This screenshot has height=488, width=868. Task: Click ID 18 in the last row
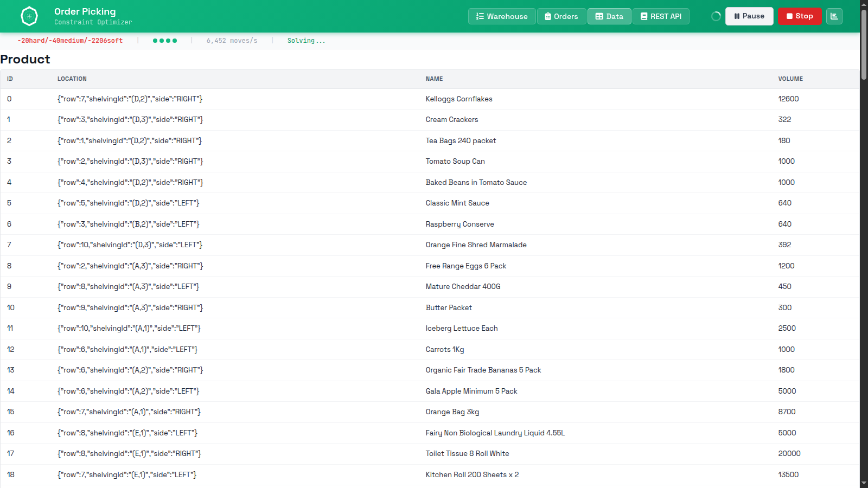11,474
